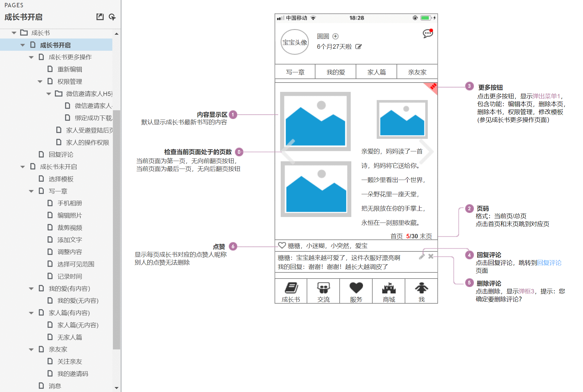Image resolution: width=583 pixels, height=392 pixels.
Task: Open the 选择模板 page
Action: click(61, 179)
